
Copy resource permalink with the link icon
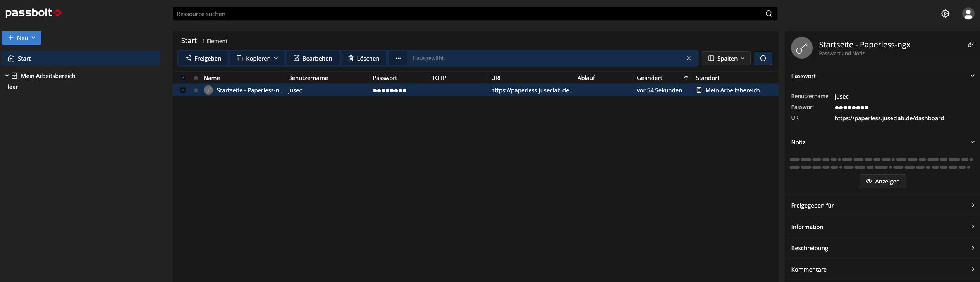970,44
